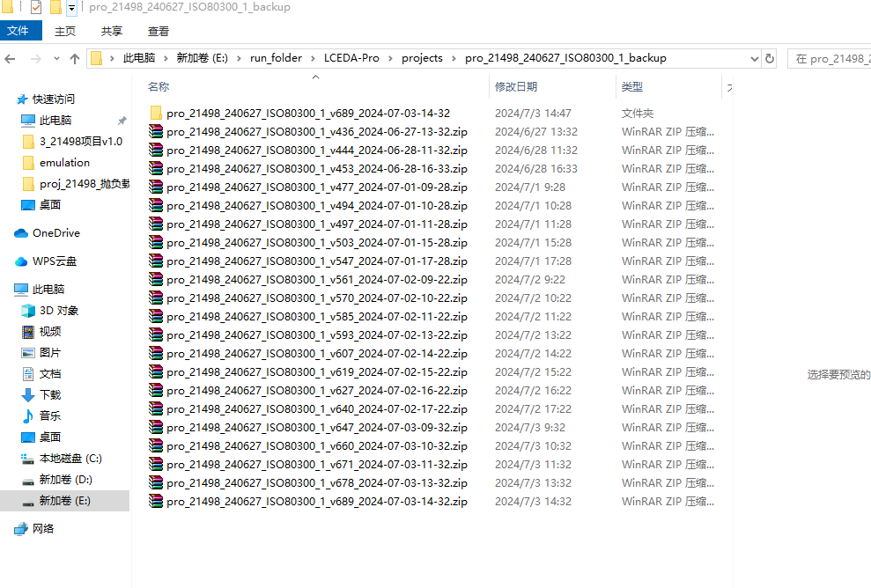871x588 pixels.
Task: Click the WinRAR icon of v593 zip
Action: click(156, 334)
